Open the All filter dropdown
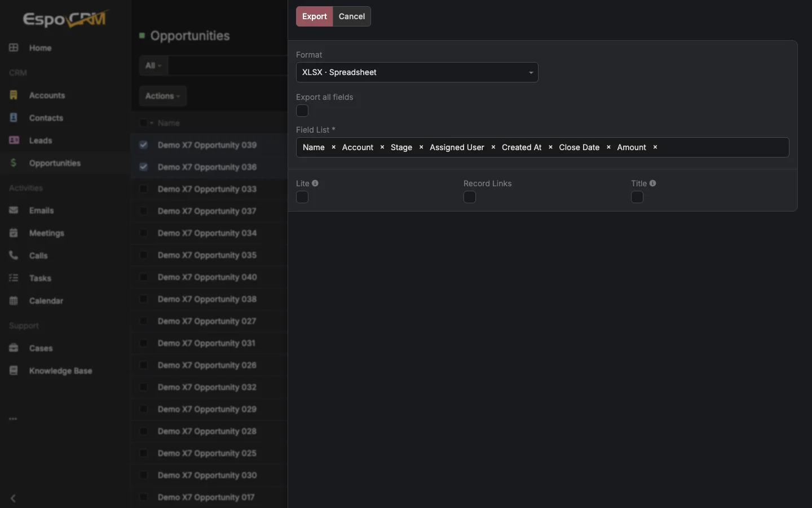This screenshot has height=508, width=812. click(x=153, y=65)
